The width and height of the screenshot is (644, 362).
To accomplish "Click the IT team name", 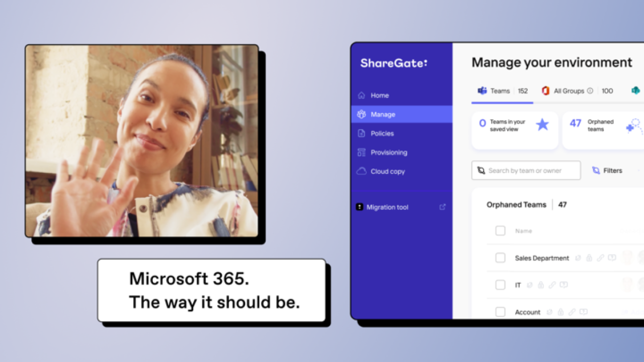I will (518, 285).
